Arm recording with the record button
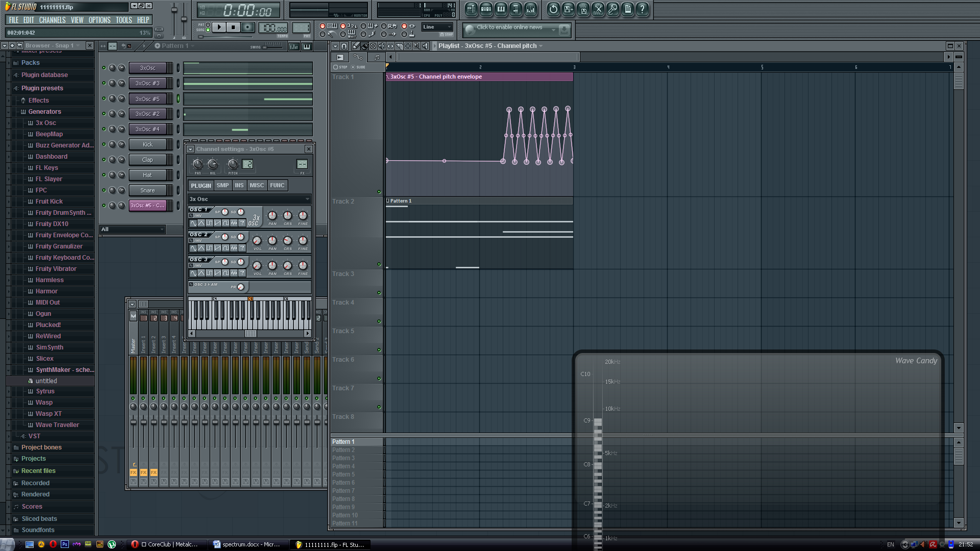 click(248, 27)
